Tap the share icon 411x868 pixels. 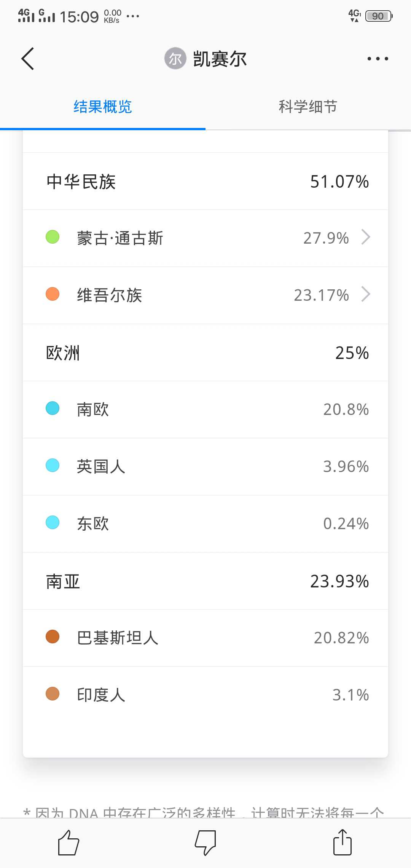click(x=342, y=842)
